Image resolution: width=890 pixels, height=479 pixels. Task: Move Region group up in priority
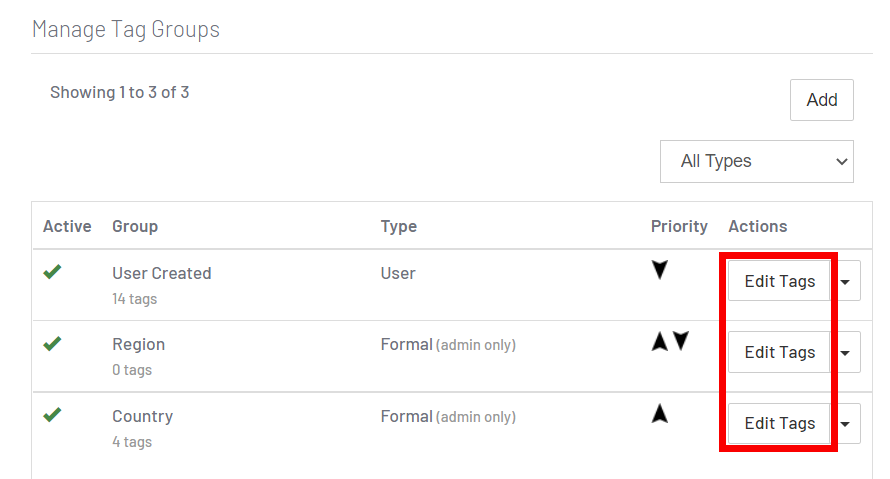click(659, 342)
